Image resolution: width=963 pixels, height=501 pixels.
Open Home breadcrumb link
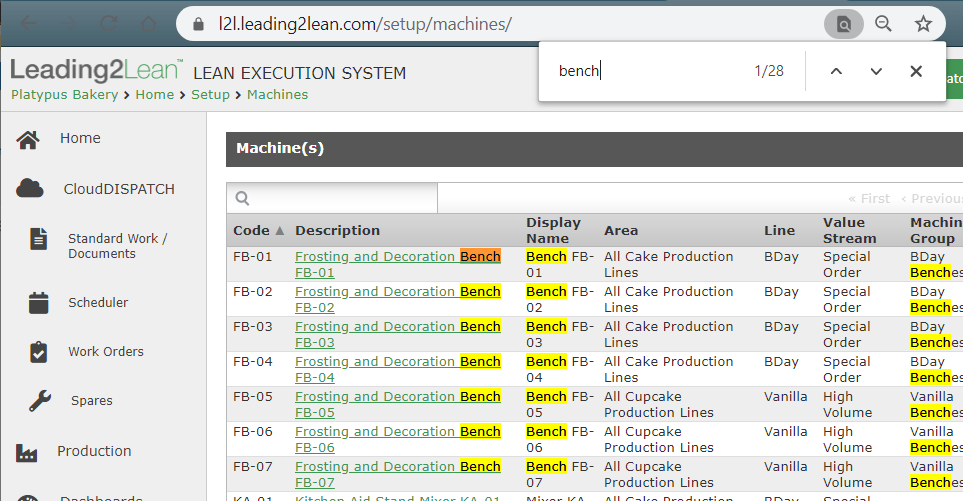click(x=155, y=95)
